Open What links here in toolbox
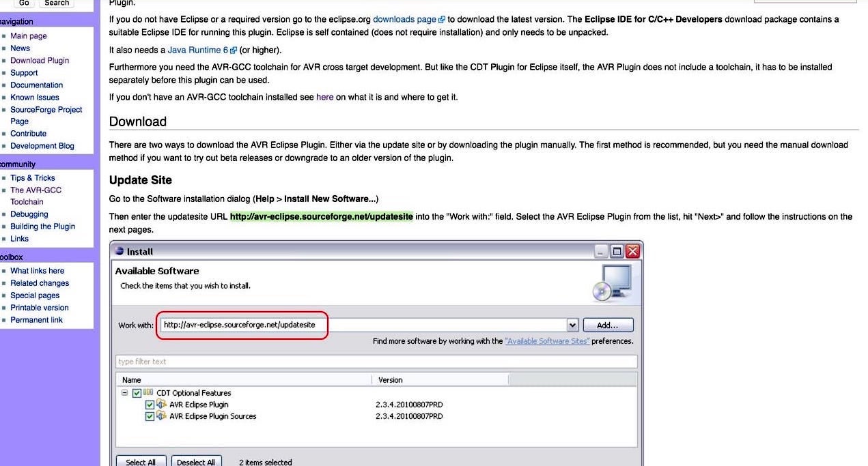Screen dimensions: 868x466 point(38,271)
